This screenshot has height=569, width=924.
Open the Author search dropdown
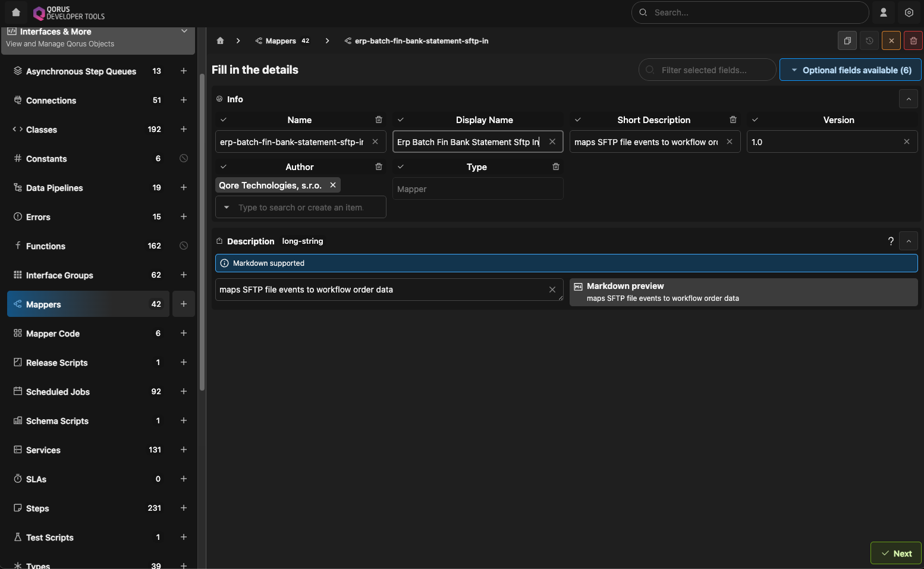[x=227, y=208]
